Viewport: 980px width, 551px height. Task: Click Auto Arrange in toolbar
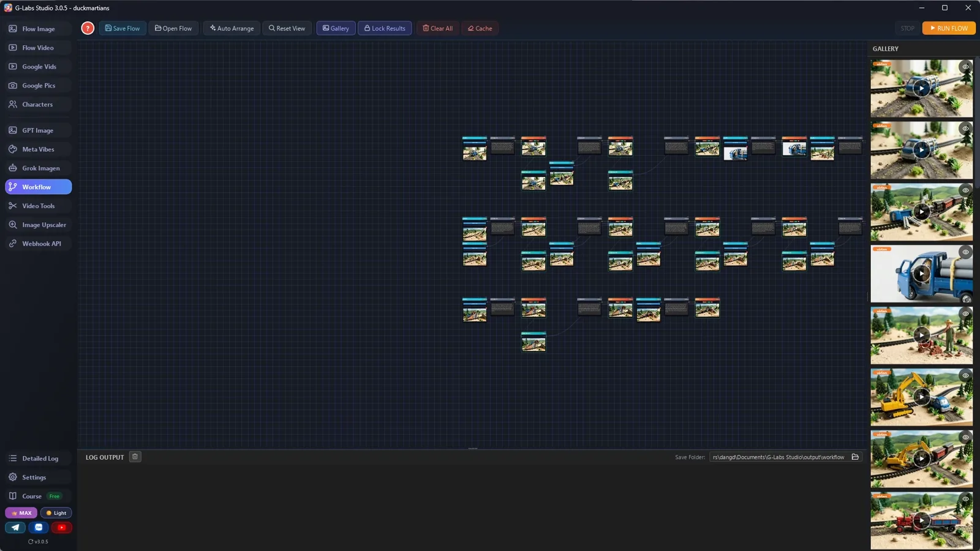pyautogui.click(x=232, y=28)
